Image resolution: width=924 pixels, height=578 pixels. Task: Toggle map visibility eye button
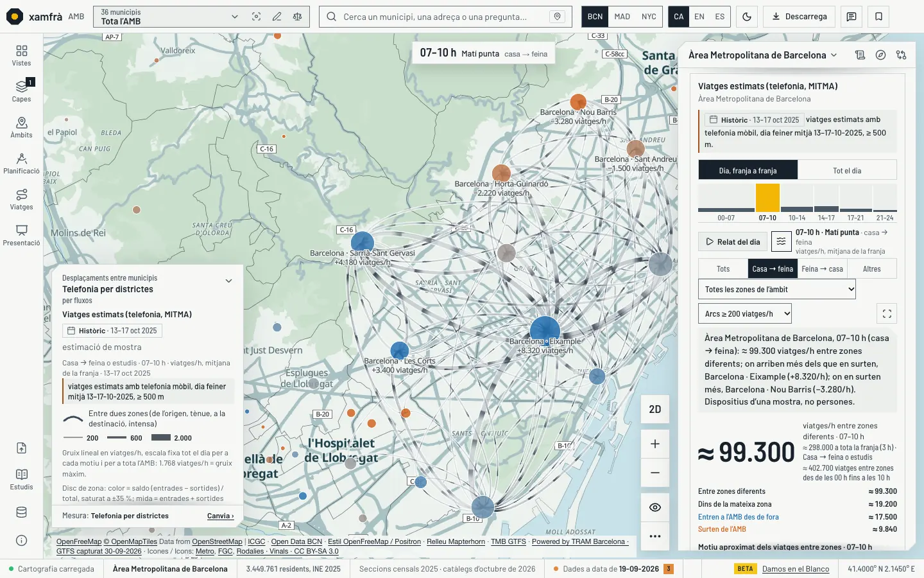pos(655,507)
